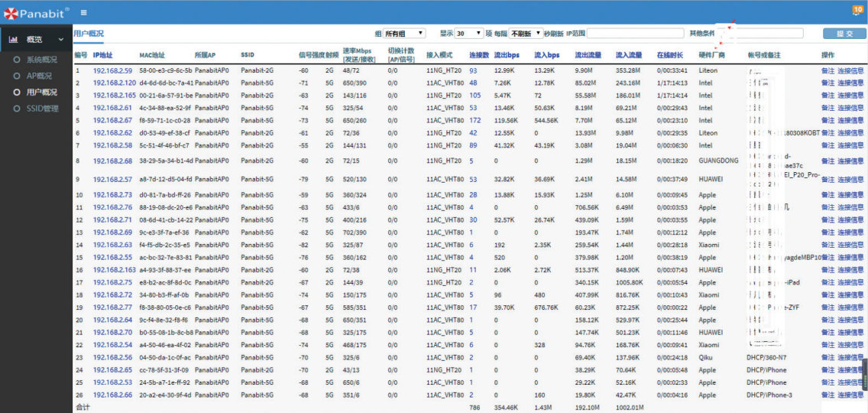Select vendor cell Qiku
The width and height of the screenshot is (868, 413).
pyautogui.click(x=705, y=357)
